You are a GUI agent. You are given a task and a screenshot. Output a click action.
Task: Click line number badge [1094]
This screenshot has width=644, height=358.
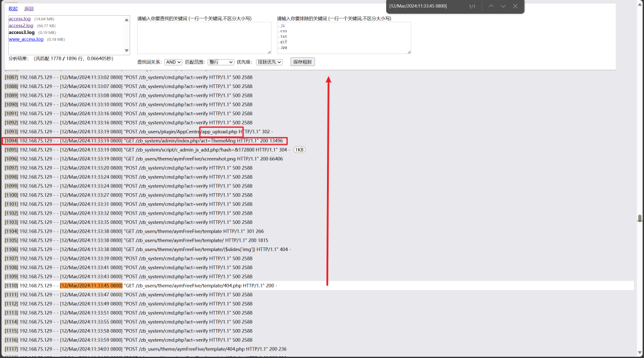[x=11, y=141]
